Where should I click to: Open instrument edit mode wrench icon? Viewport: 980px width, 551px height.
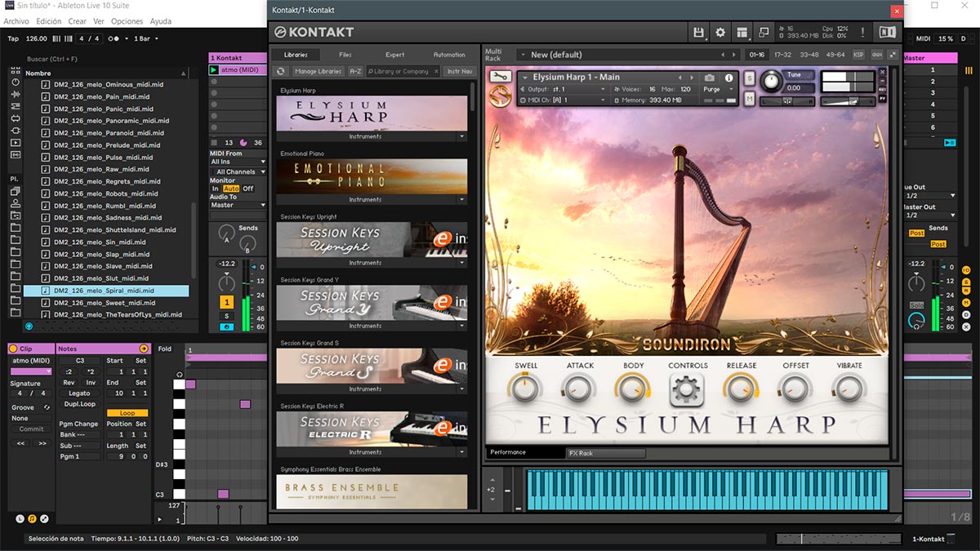[x=500, y=77]
